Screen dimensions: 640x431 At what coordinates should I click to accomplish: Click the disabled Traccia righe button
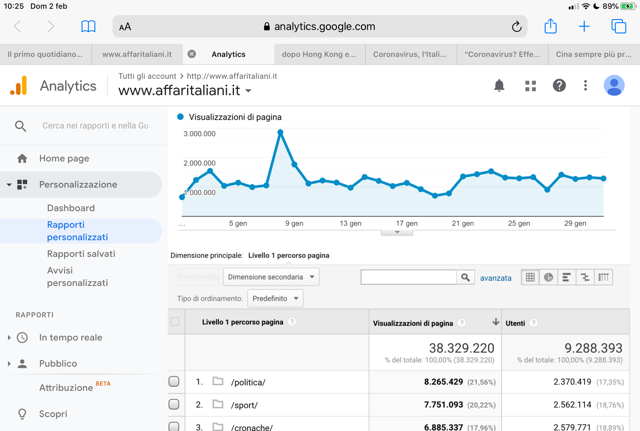pos(199,277)
